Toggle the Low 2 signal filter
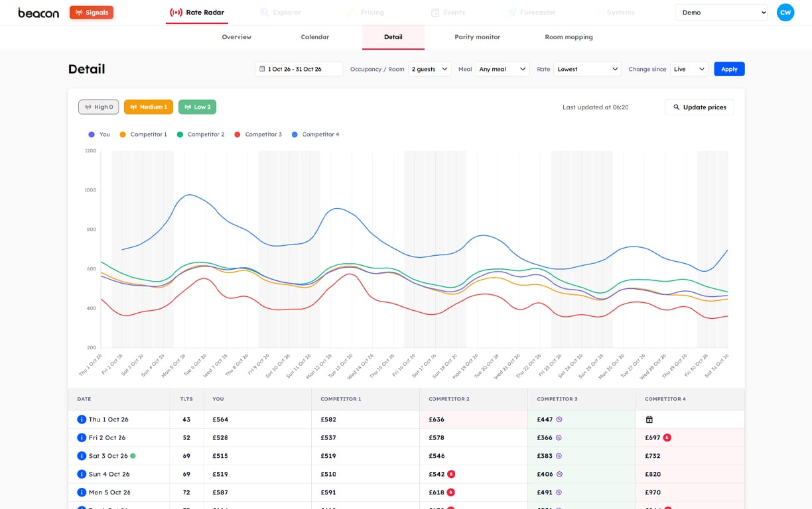 point(197,107)
